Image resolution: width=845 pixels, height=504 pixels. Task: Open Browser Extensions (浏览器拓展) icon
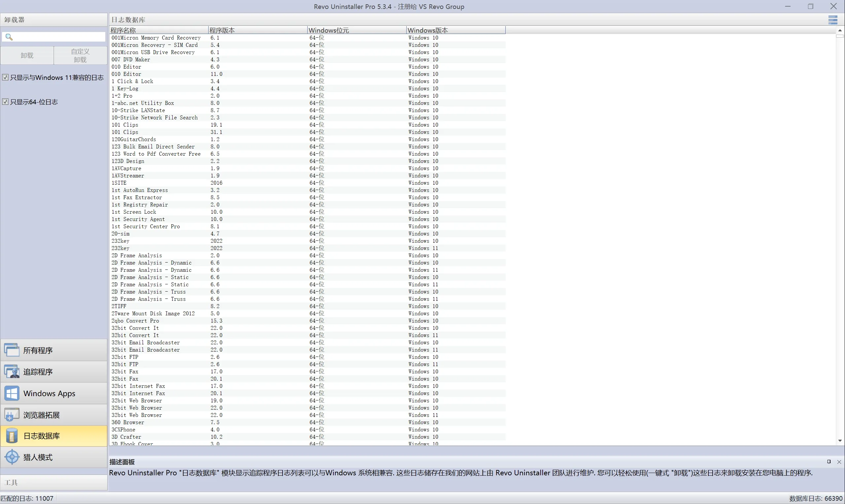[x=12, y=415]
